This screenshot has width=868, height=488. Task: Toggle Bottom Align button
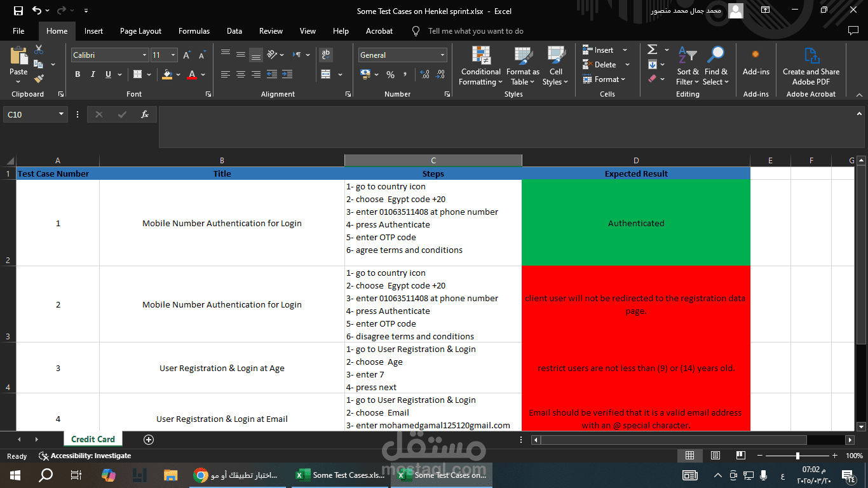click(x=256, y=55)
